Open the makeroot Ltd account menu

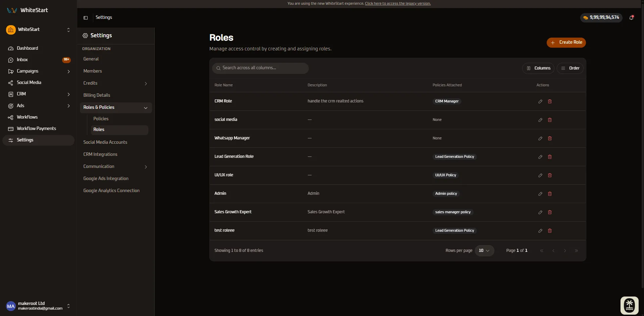pyautogui.click(x=39, y=306)
